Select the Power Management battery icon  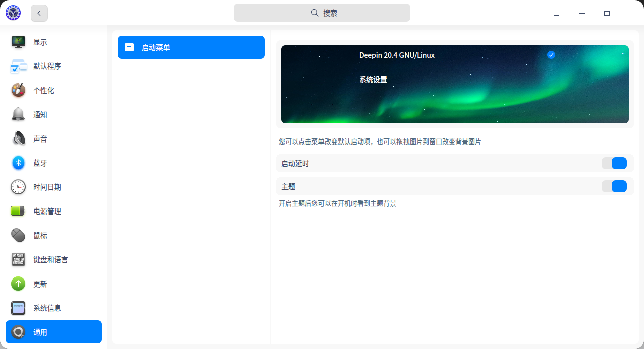click(18, 212)
